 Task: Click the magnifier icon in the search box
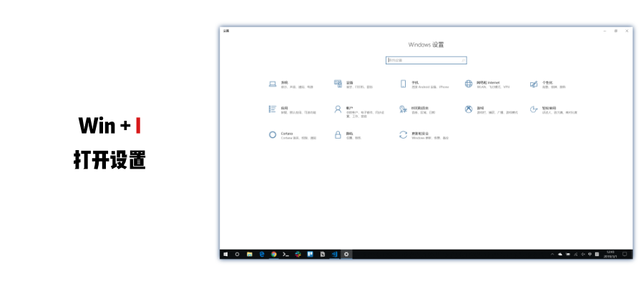pyautogui.click(x=463, y=60)
